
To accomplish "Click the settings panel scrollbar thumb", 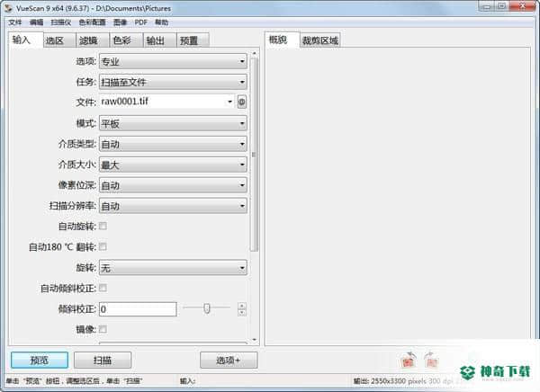I will [254, 155].
